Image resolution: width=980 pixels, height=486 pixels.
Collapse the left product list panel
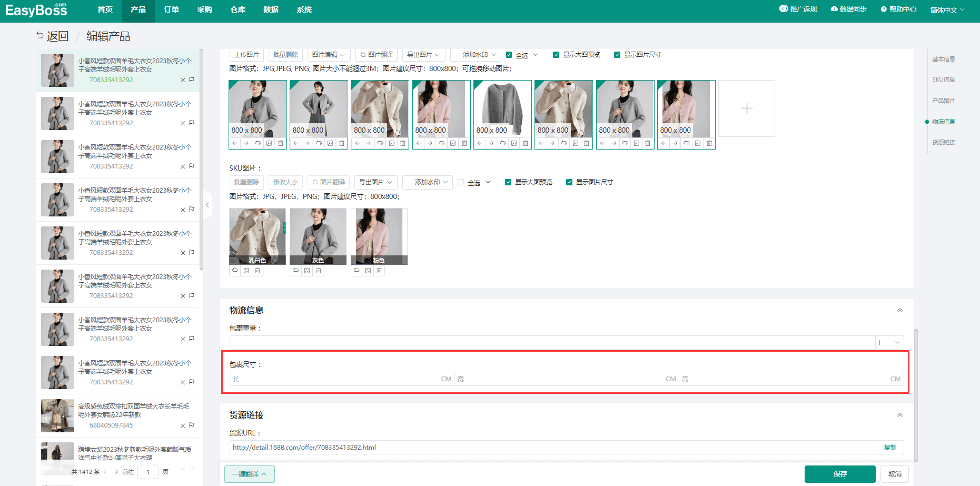207,205
